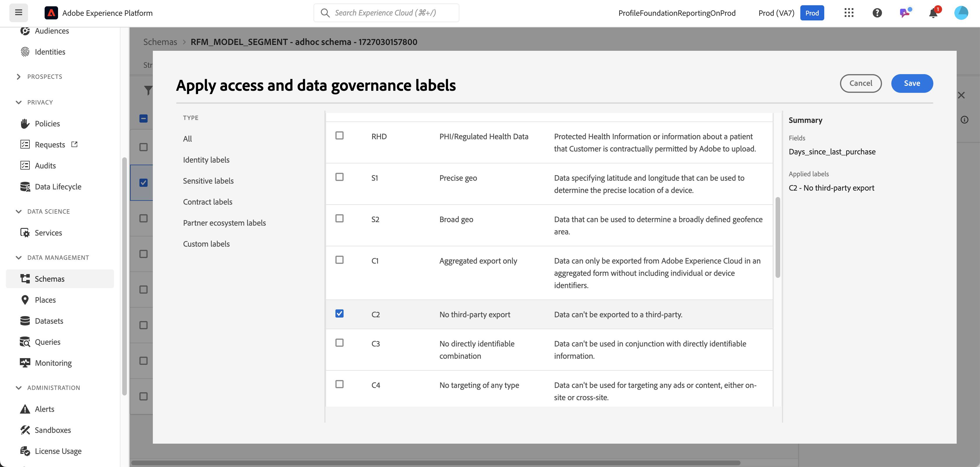Check the S1 Precise geo checkbox

pos(339,177)
